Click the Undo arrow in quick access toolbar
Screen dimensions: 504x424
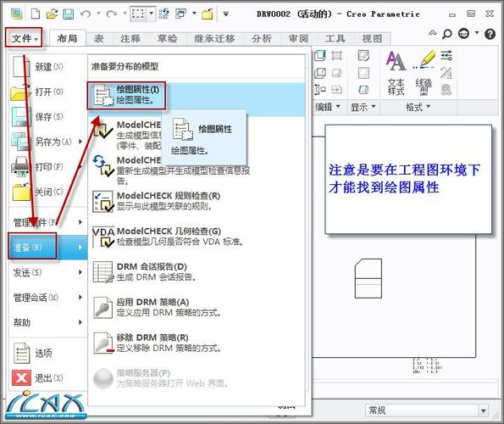tap(86, 14)
